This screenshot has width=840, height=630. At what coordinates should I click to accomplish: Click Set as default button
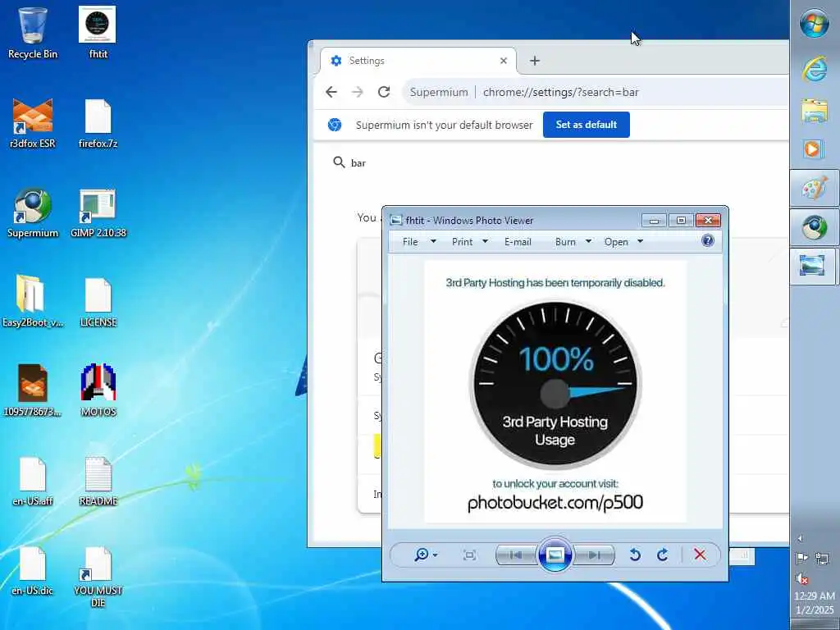[x=586, y=125]
